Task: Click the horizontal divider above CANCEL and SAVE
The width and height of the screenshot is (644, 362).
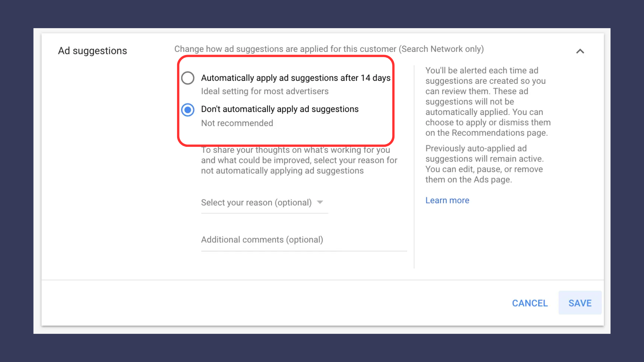Action: click(322, 280)
